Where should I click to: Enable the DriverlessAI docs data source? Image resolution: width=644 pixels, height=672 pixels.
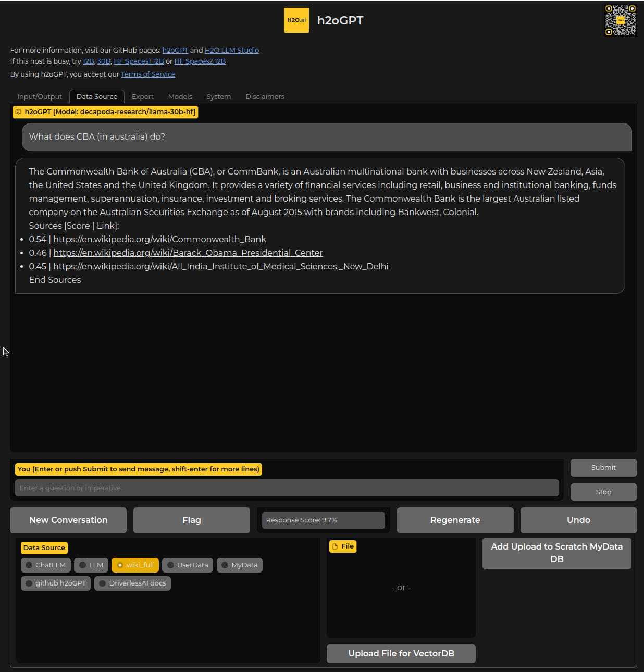pos(132,583)
